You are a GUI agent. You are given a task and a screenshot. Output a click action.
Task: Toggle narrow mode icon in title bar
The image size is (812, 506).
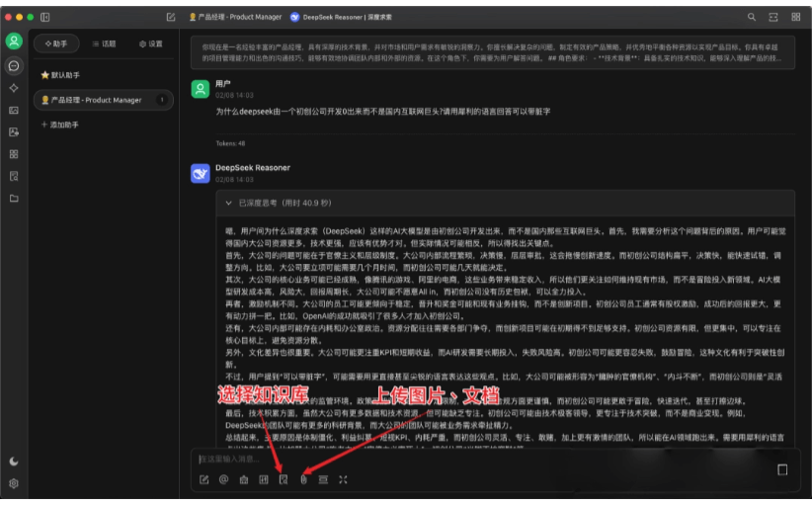coord(773,17)
